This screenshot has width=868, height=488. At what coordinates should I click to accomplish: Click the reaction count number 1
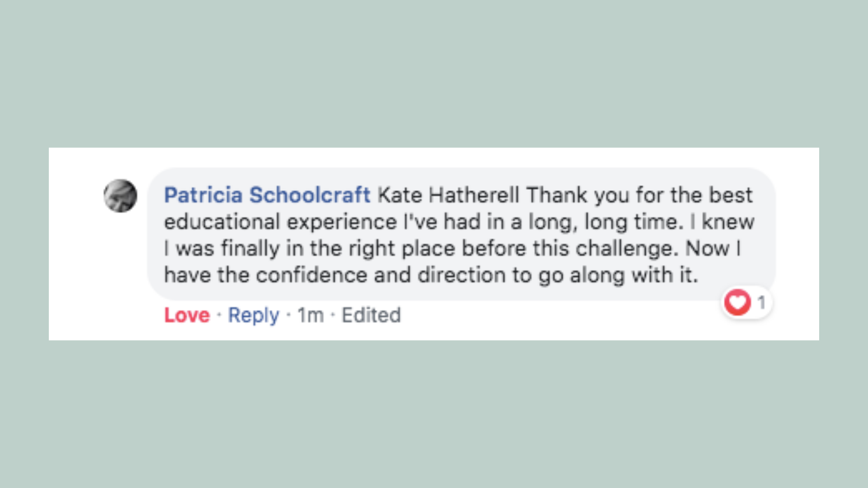click(x=761, y=302)
